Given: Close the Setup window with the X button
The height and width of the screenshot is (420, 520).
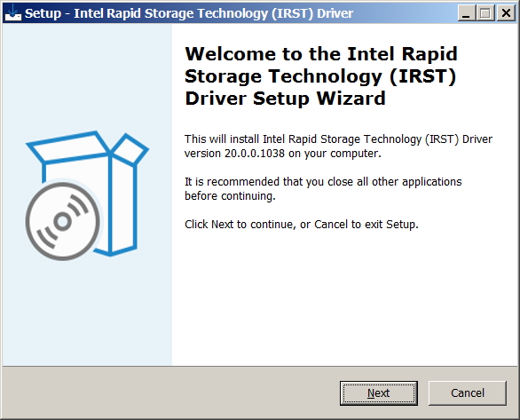Looking at the screenshot, I should click(x=506, y=13).
